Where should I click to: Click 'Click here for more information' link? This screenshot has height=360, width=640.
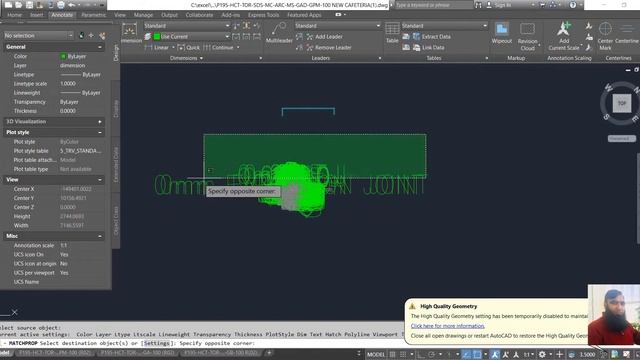[x=447, y=326]
